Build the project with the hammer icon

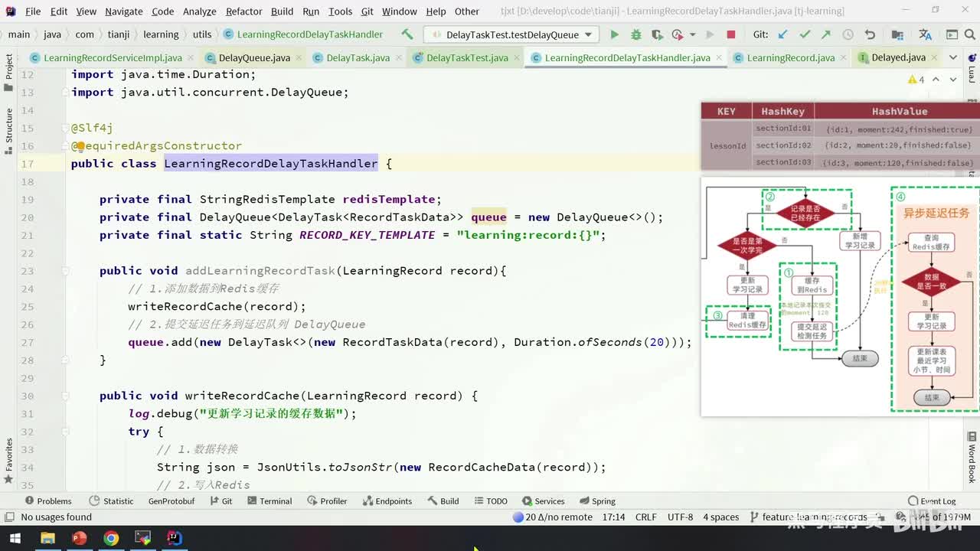(407, 34)
